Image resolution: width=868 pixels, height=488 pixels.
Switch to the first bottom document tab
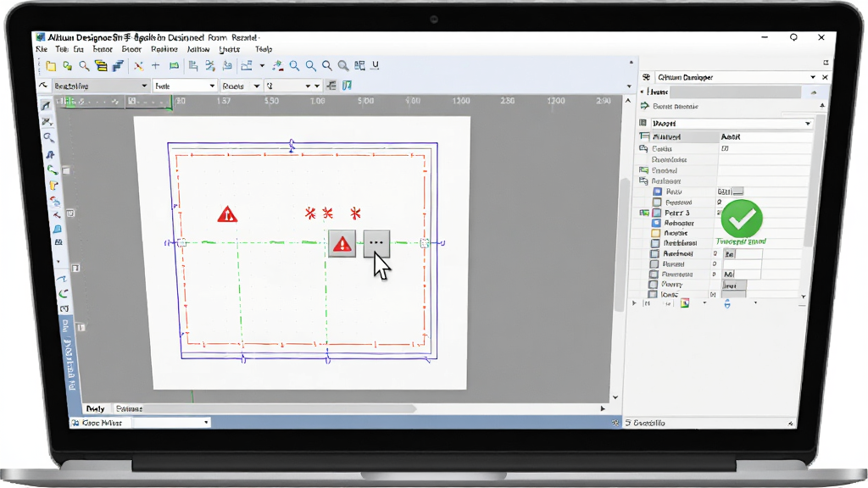pyautogui.click(x=95, y=408)
